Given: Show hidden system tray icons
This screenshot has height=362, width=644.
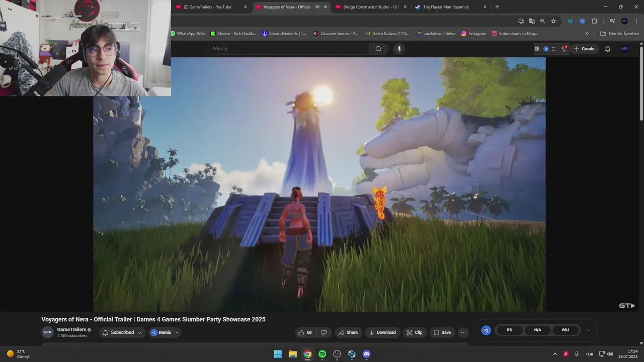Looking at the screenshot, I should tap(555, 354).
